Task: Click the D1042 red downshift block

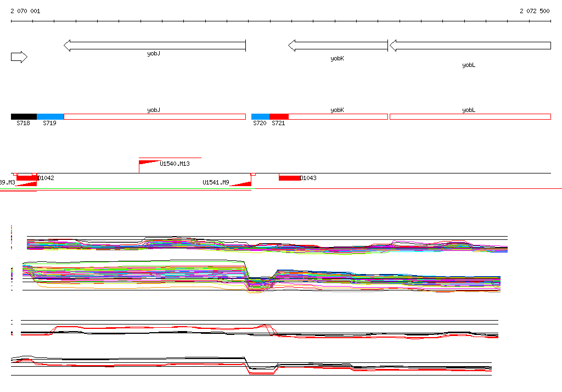Action: tap(26, 178)
